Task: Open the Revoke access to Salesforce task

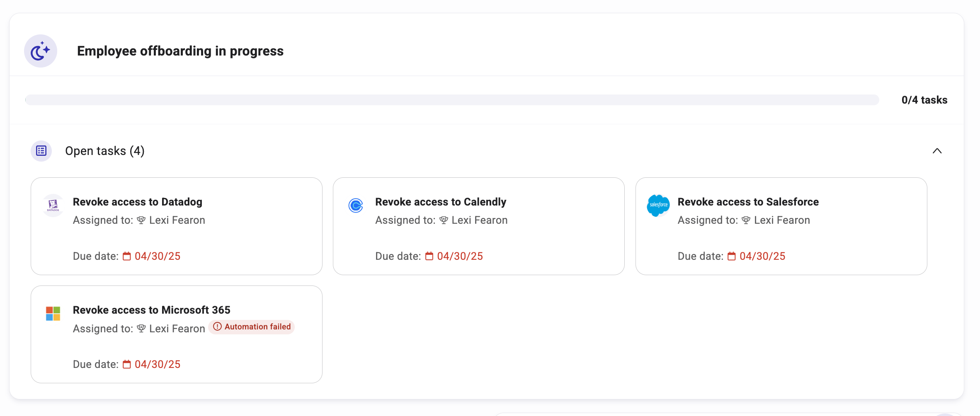Action: [748, 202]
